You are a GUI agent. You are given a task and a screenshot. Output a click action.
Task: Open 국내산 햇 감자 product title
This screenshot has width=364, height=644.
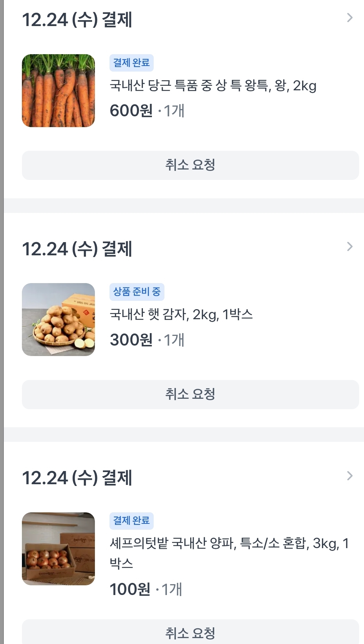coord(181,314)
